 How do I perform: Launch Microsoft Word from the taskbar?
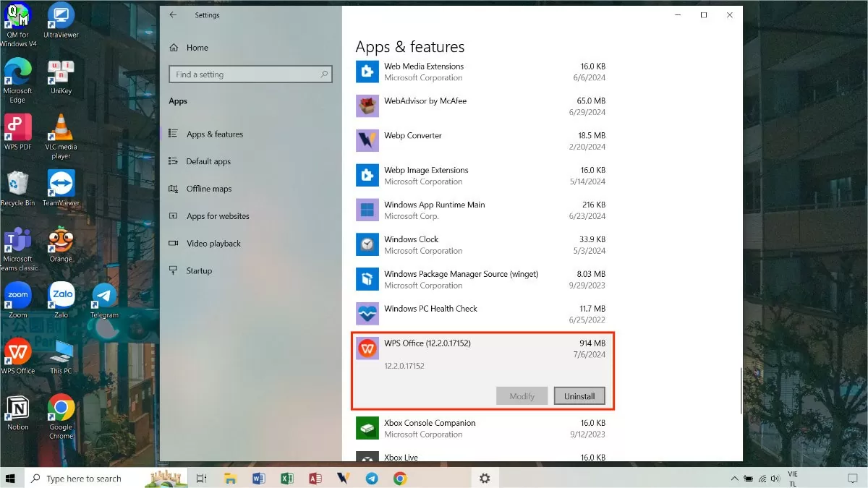coord(259,478)
